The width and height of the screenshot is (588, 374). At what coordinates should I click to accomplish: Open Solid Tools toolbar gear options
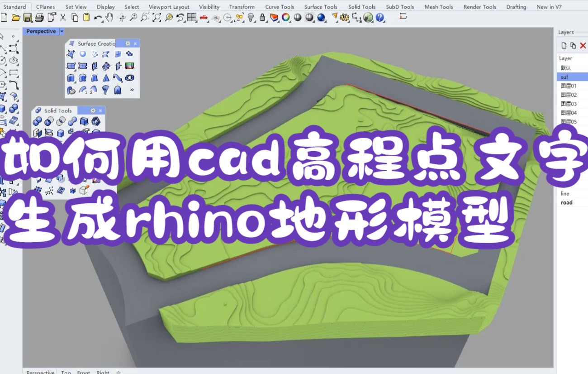tap(93, 110)
